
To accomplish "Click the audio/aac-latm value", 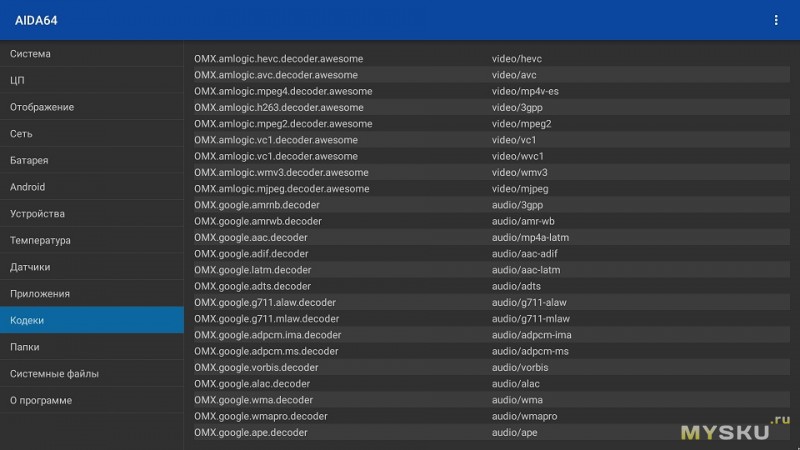I will pos(526,270).
